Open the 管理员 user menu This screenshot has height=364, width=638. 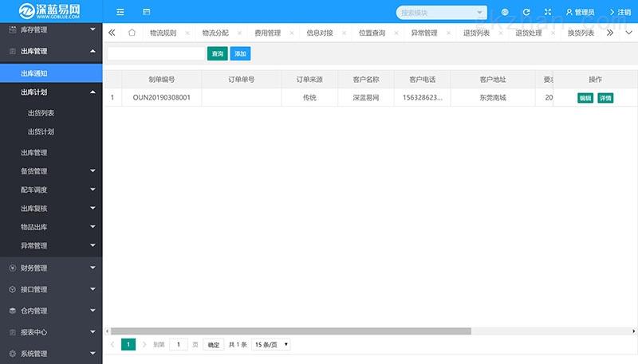click(580, 12)
